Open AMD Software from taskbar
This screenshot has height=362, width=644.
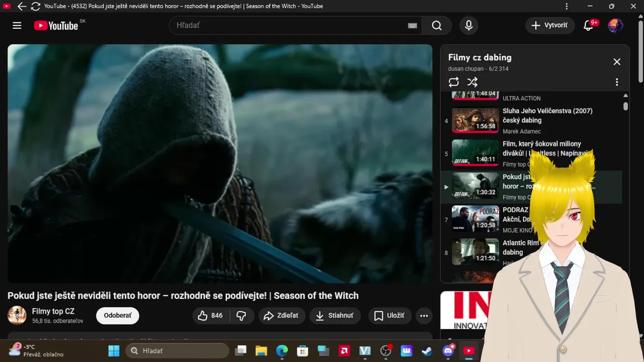(345, 350)
